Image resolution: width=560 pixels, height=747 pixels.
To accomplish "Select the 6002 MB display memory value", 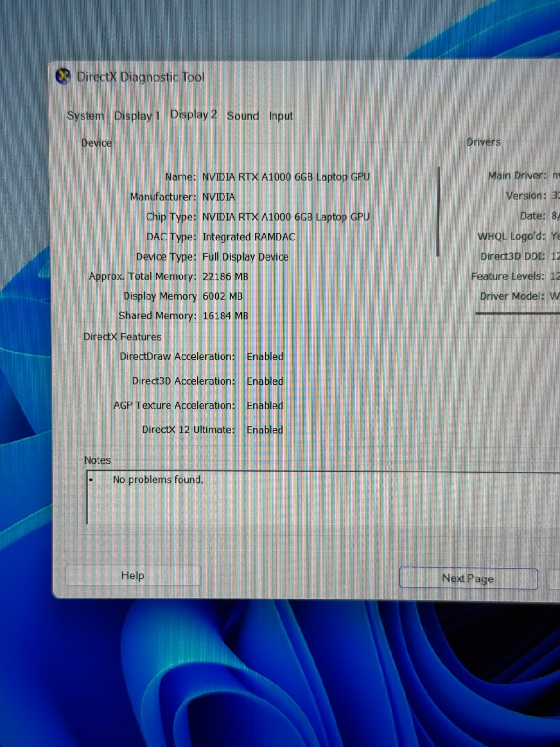I will (223, 296).
